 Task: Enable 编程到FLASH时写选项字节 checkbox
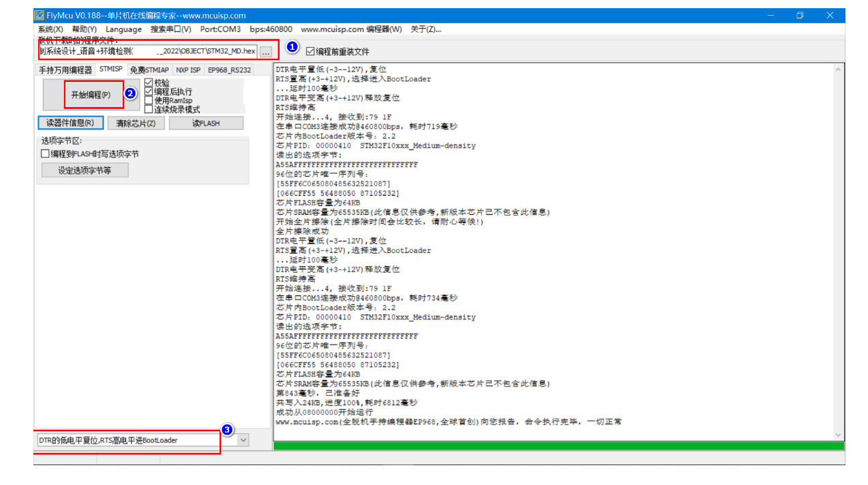point(90,154)
